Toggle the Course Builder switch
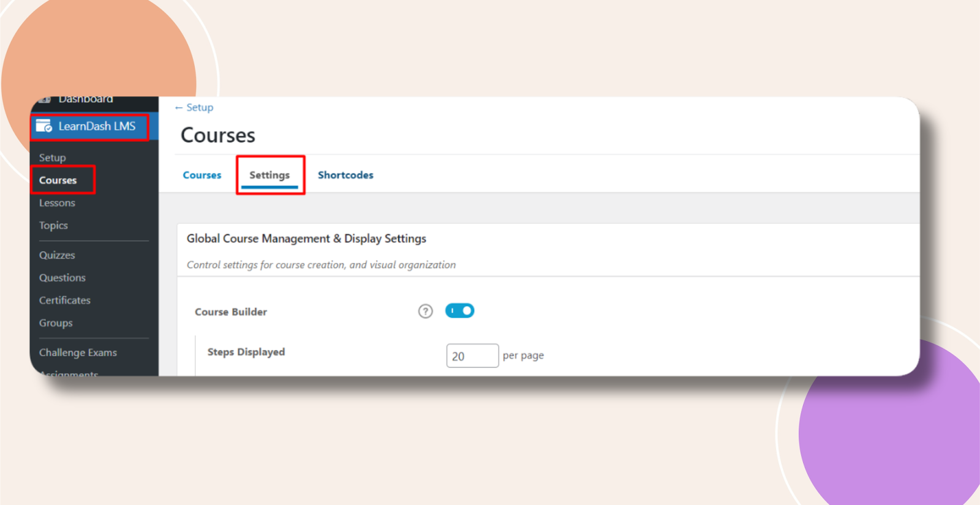The height and width of the screenshot is (505, 980). 459,311
